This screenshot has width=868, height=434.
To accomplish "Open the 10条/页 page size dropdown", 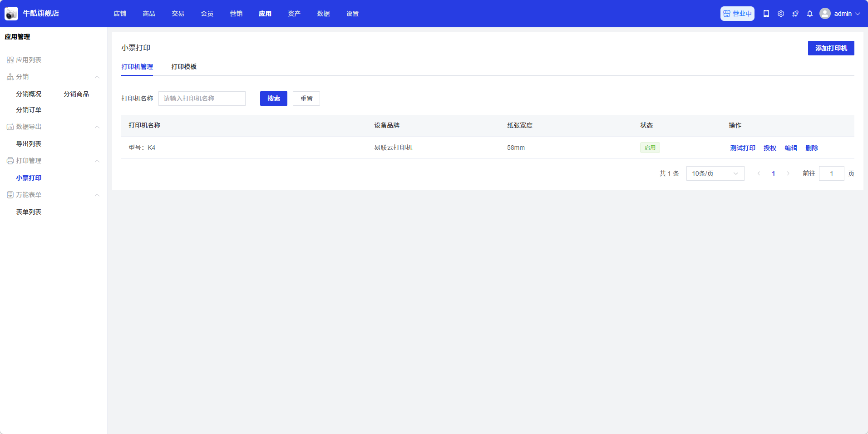I will coord(715,173).
